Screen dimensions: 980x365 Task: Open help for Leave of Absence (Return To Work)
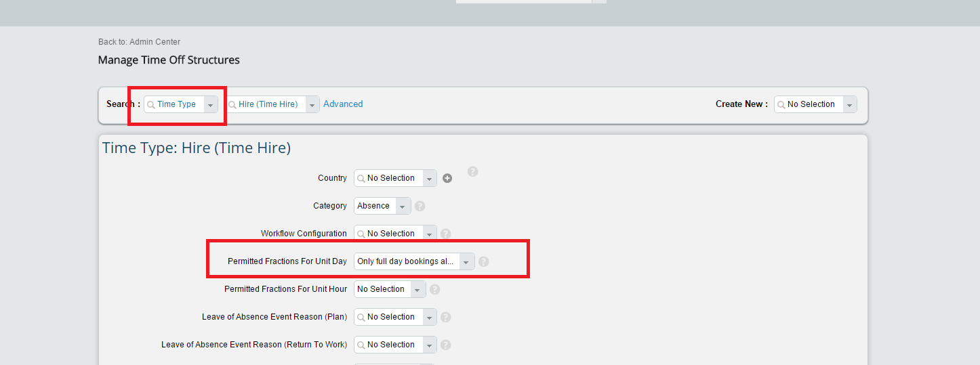[446, 345]
